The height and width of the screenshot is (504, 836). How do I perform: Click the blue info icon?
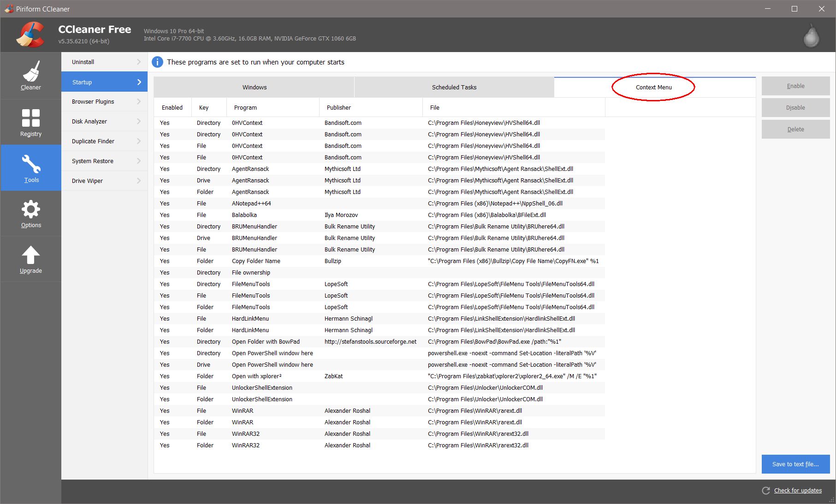point(157,62)
